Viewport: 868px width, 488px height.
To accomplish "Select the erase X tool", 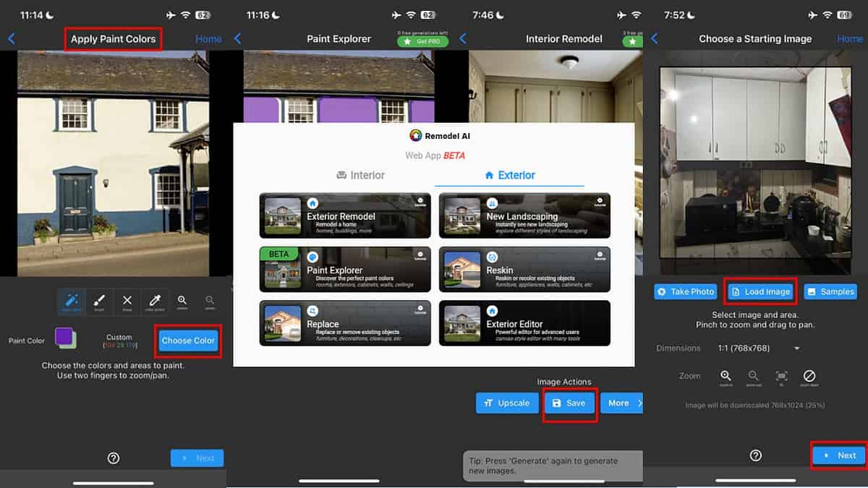I will pyautogui.click(x=127, y=302).
